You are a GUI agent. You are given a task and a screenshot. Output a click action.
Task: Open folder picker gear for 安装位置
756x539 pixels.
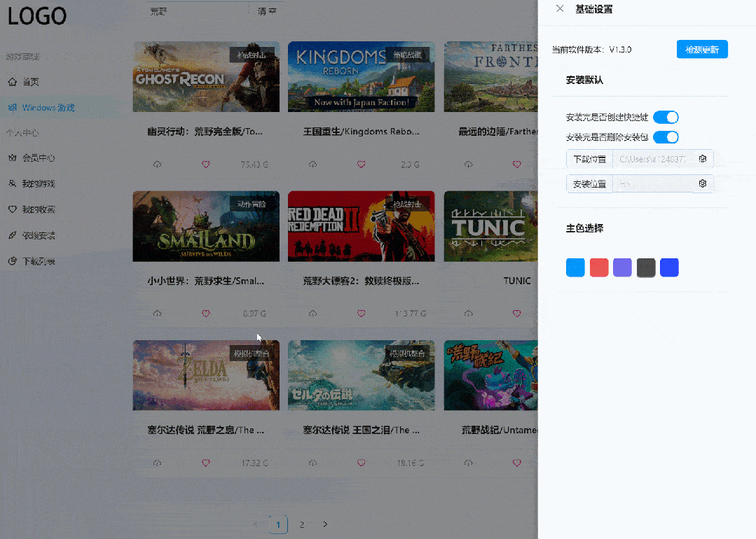(x=703, y=183)
